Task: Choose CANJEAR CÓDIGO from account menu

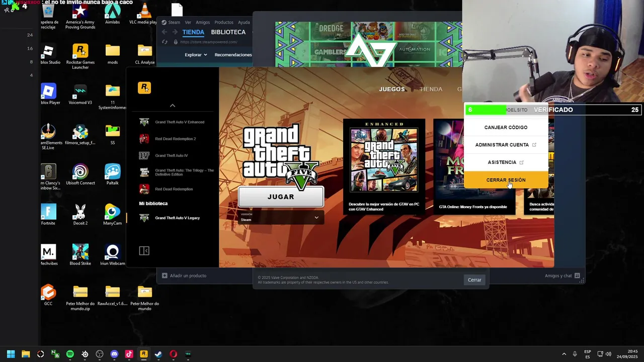Action: click(506, 127)
